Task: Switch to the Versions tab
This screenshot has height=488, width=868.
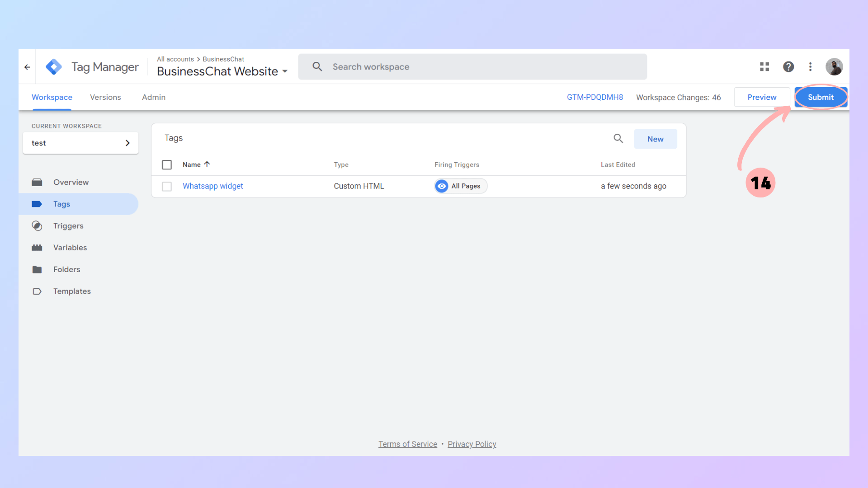Action: 105,97
